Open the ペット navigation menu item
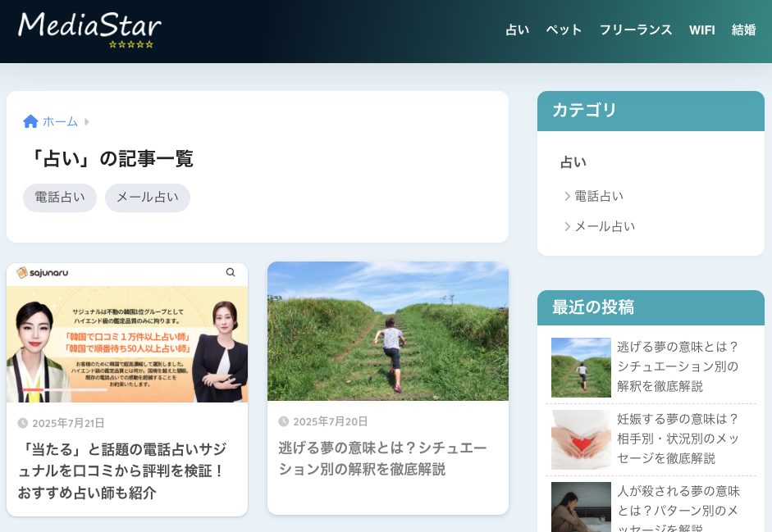 pyautogui.click(x=564, y=30)
